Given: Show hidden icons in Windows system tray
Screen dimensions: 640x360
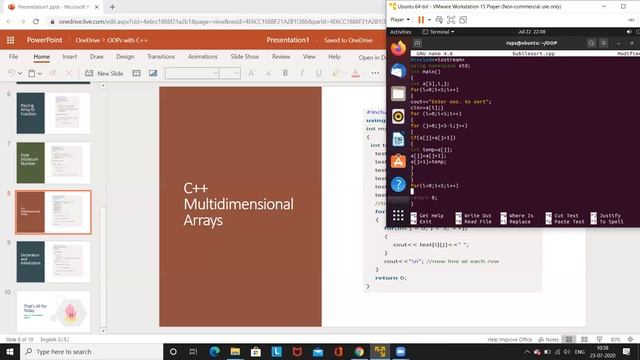Looking at the screenshot, I should pyautogui.click(x=527, y=351).
